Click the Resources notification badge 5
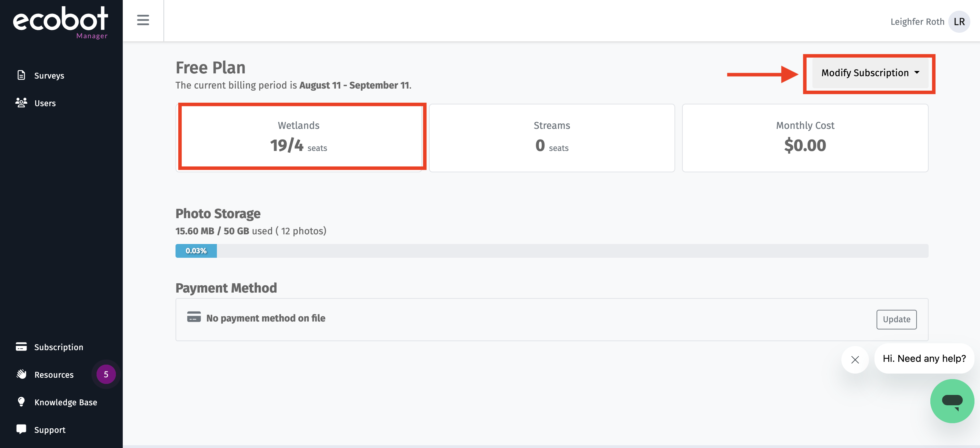The height and width of the screenshot is (448, 980). (x=106, y=374)
